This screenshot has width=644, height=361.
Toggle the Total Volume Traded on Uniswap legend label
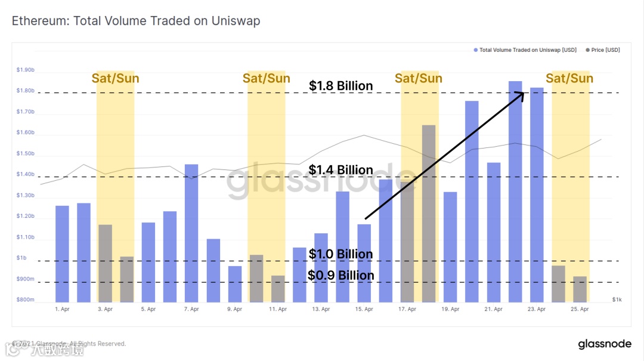point(528,50)
